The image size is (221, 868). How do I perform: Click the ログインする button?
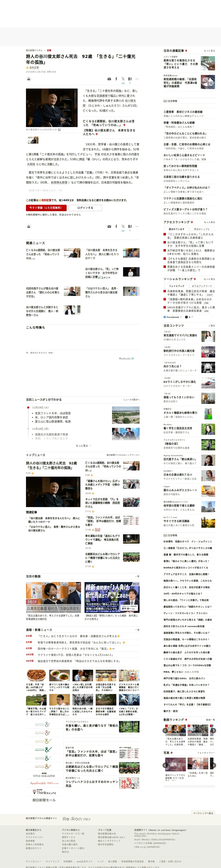(x=85, y=208)
